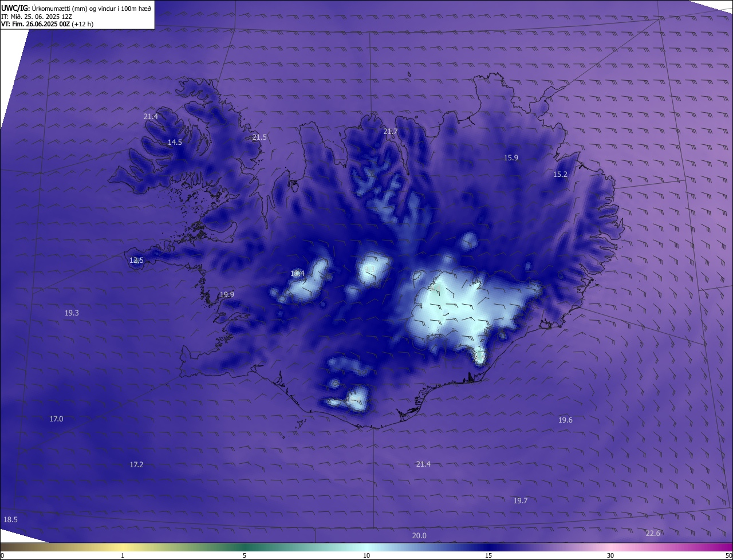Click the colour scale tick label 15
This screenshot has height=560, width=733.
488,555
